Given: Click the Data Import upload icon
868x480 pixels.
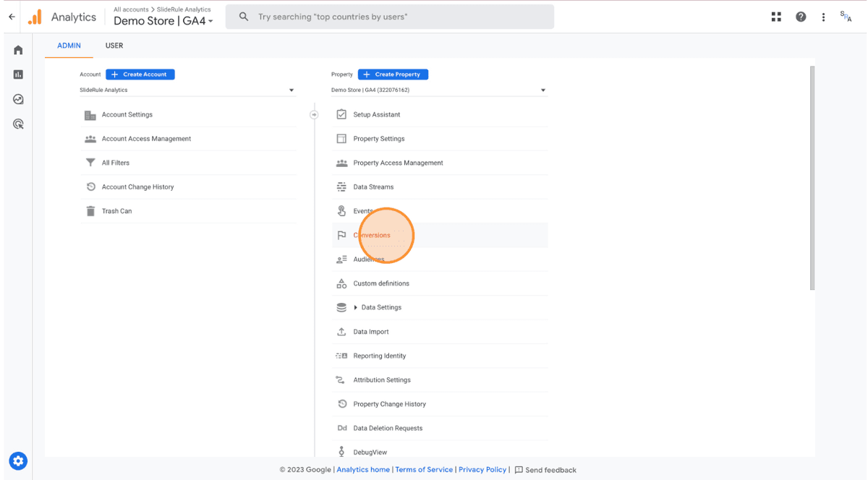Looking at the screenshot, I should coord(341,332).
